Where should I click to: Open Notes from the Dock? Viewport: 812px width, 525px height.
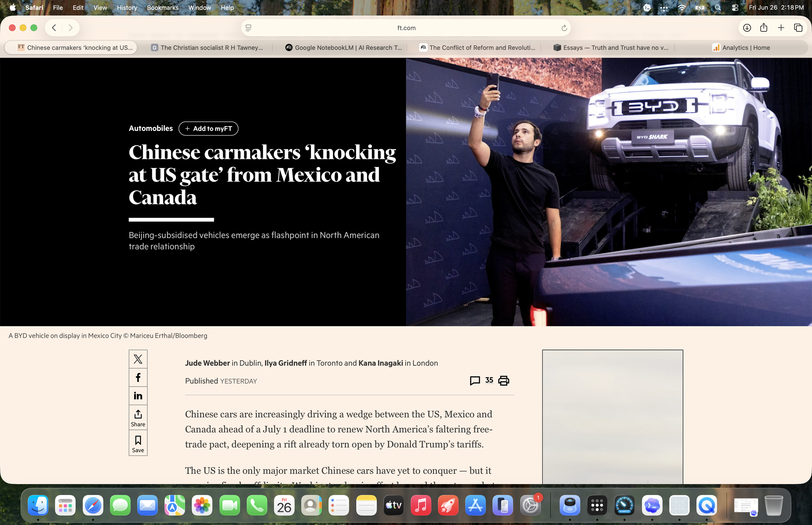coord(366,505)
